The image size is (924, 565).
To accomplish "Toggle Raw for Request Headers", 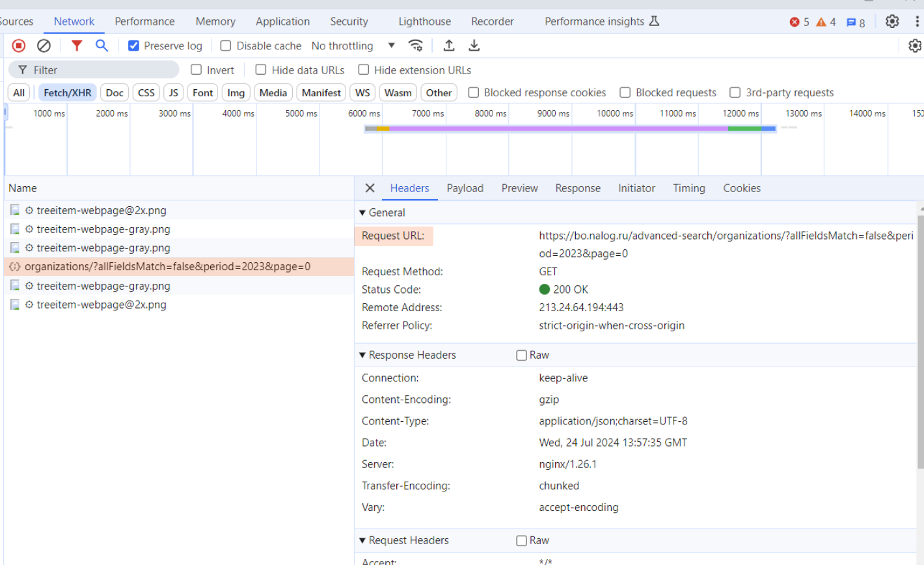I will (521, 540).
